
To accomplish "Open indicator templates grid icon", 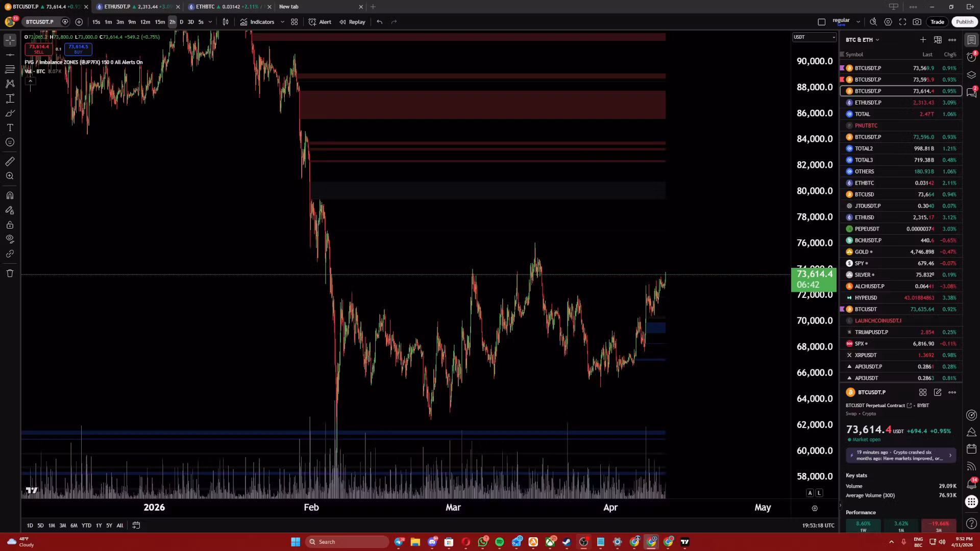I will click(x=295, y=22).
